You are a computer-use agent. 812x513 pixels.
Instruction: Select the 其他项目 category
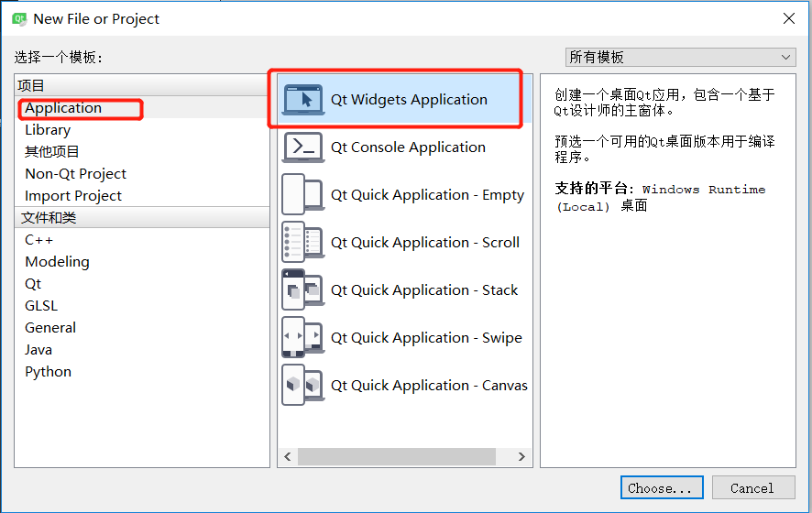click(x=142, y=152)
